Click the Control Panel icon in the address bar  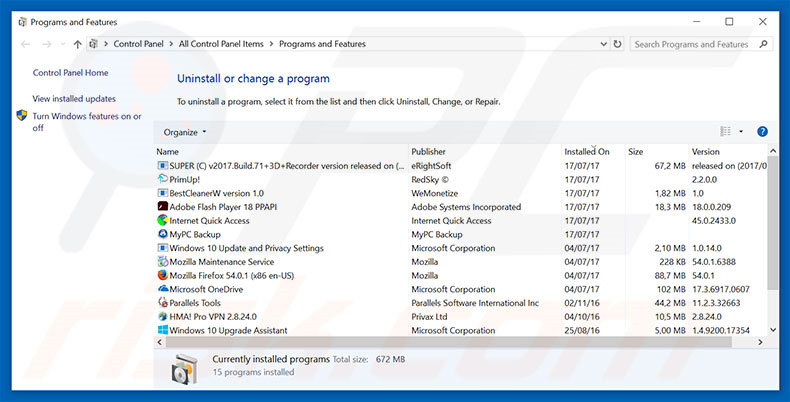click(x=93, y=44)
